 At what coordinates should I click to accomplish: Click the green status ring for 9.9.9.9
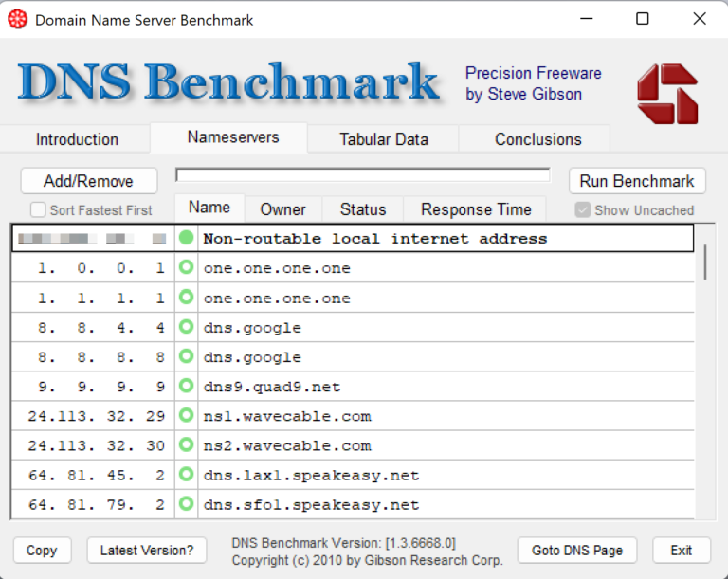pyautogui.click(x=186, y=386)
